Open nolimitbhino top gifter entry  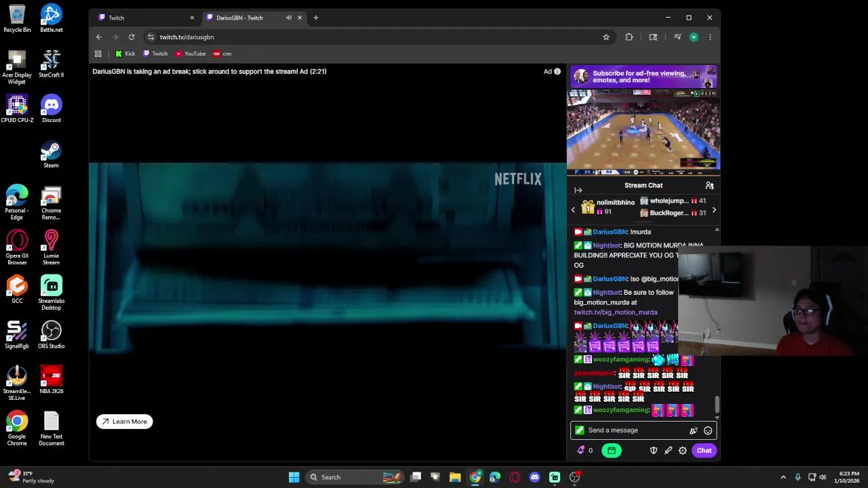[608, 207]
